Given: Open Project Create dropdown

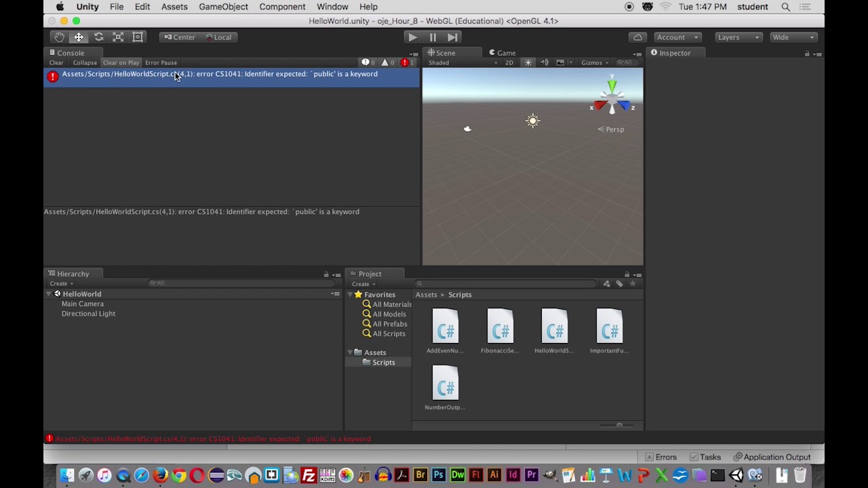Looking at the screenshot, I should (x=363, y=284).
